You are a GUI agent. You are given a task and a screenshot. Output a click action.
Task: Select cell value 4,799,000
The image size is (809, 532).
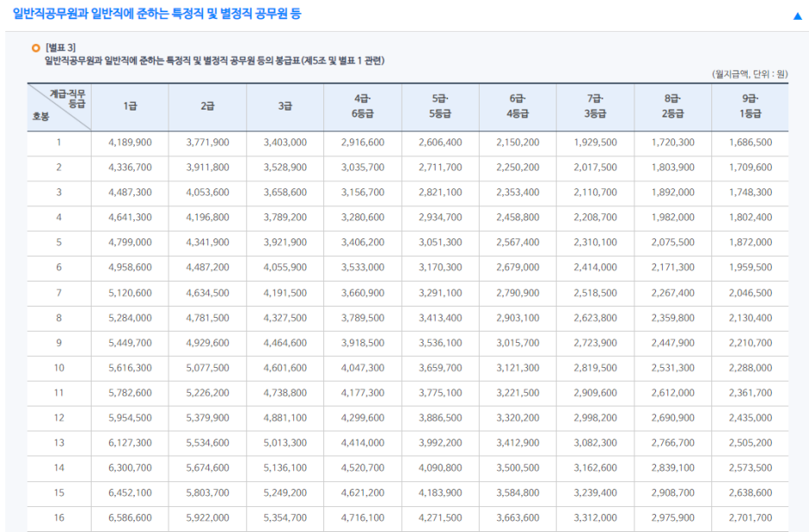130,243
